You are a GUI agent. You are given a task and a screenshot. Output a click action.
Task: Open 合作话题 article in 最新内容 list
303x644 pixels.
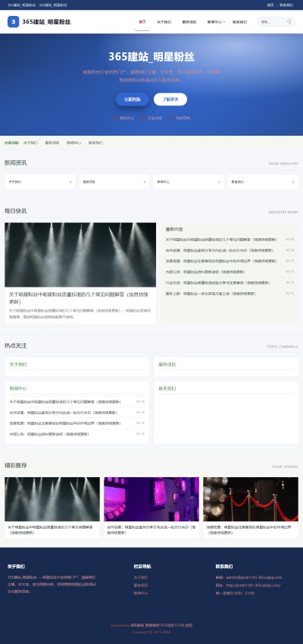220,250
